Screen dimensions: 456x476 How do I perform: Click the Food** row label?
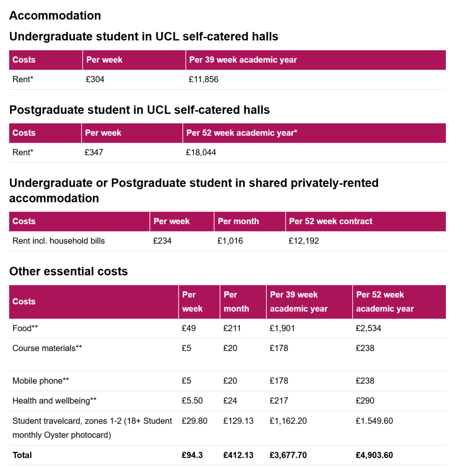point(25,328)
